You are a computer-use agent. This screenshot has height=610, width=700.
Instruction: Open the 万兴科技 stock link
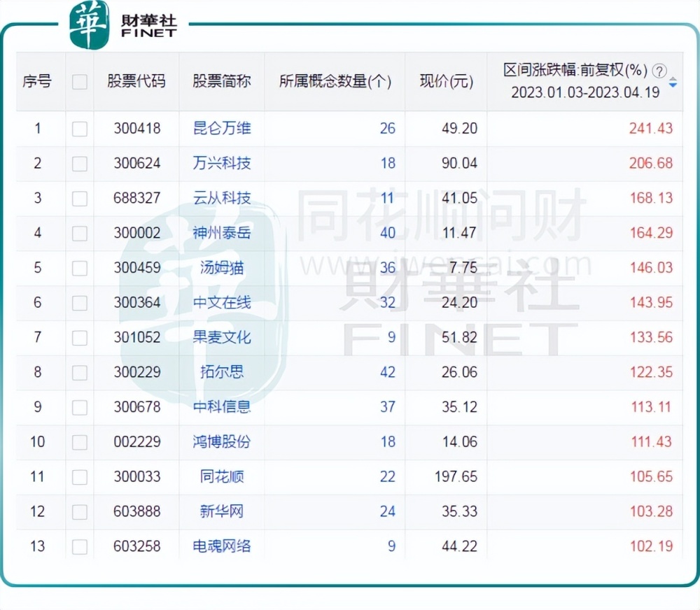222,163
